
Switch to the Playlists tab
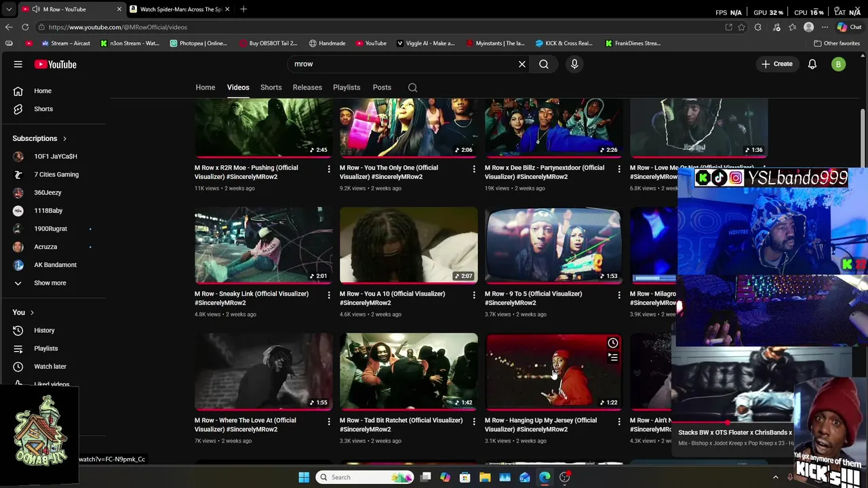pos(347,87)
